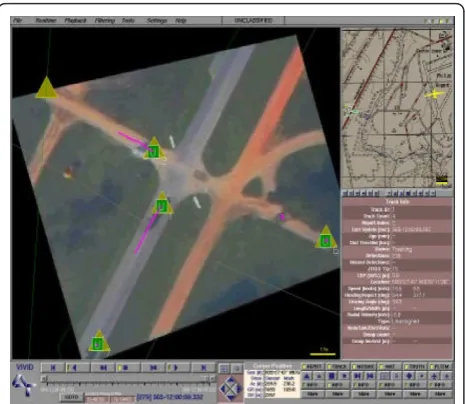Click the More button under MOSAIC

click(363, 394)
